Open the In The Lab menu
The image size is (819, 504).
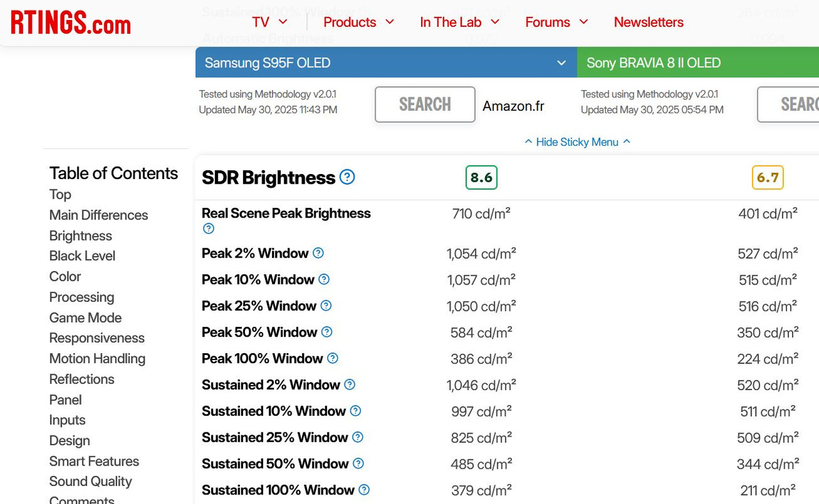pyautogui.click(x=459, y=22)
